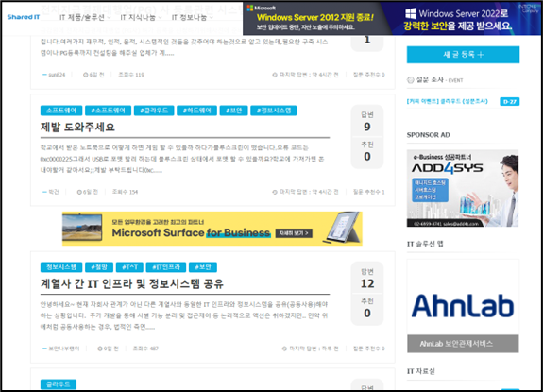
Task: Select the #클라우드 tag
Action: point(154,111)
